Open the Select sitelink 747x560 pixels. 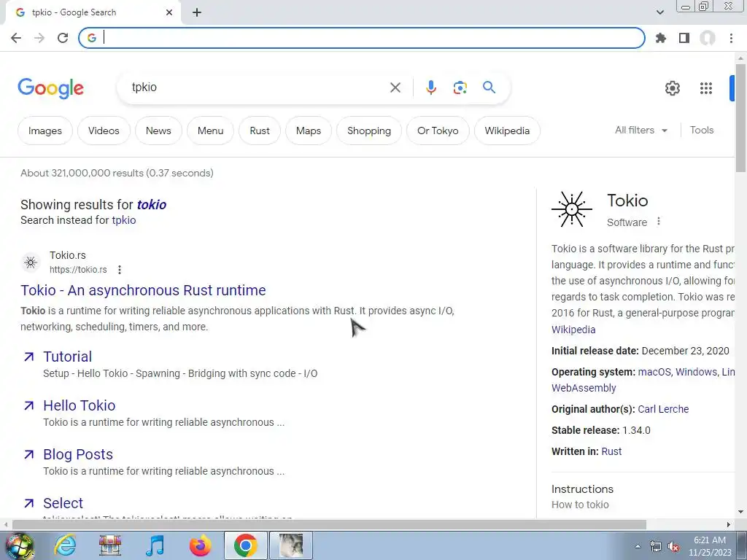click(x=63, y=503)
